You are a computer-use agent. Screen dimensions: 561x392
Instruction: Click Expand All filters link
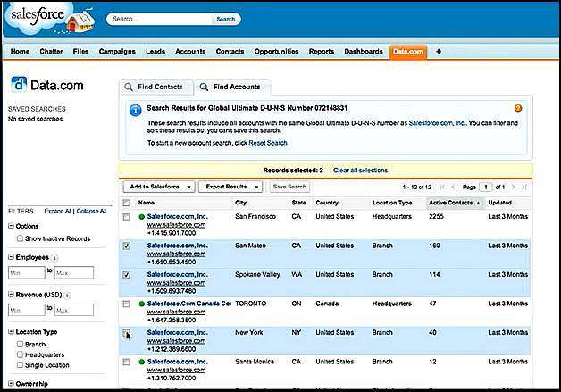(x=57, y=211)
